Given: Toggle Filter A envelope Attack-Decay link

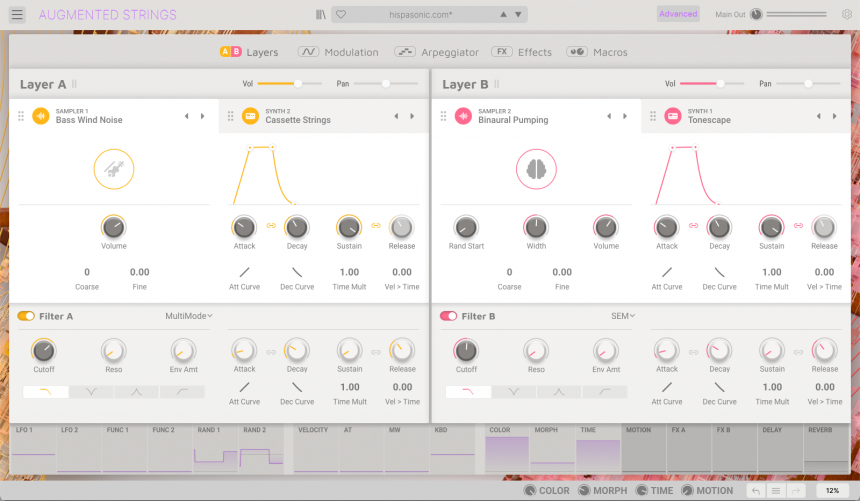Looking at the screenshot, I should click(x=271, y=352).
